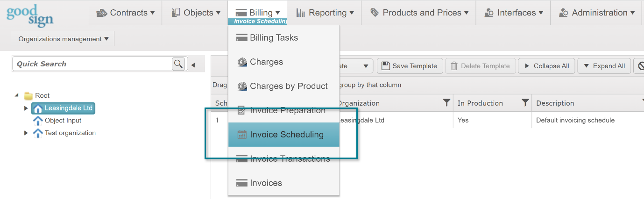Click the filter icon in Organization column

[x=446, y=103]
